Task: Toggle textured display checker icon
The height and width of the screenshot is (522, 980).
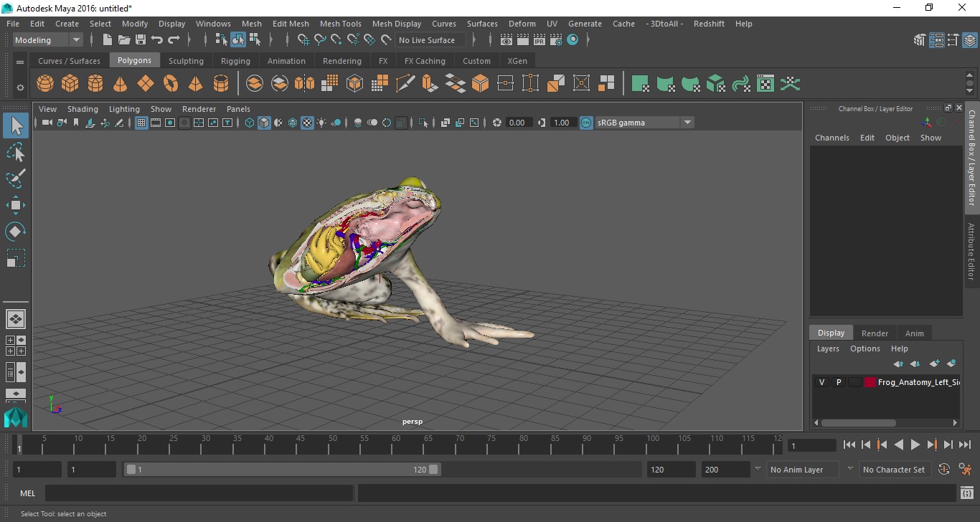Action: coord(307,123)
